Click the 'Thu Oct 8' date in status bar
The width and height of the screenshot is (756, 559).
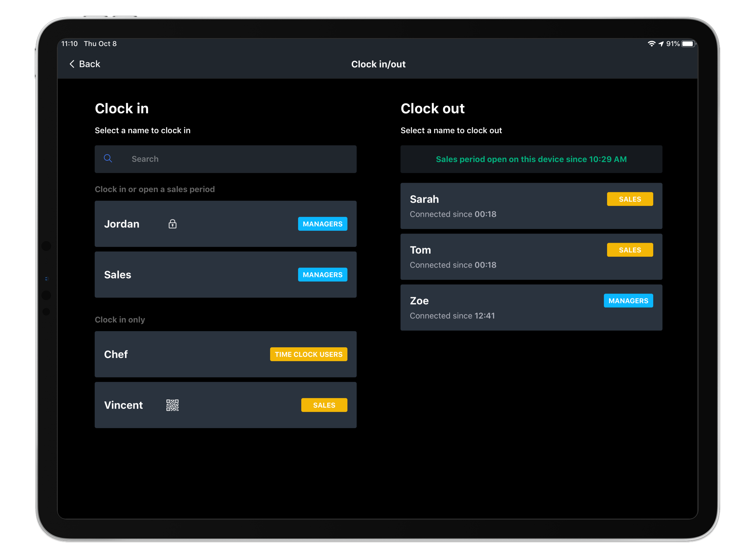tap(100, 44)
